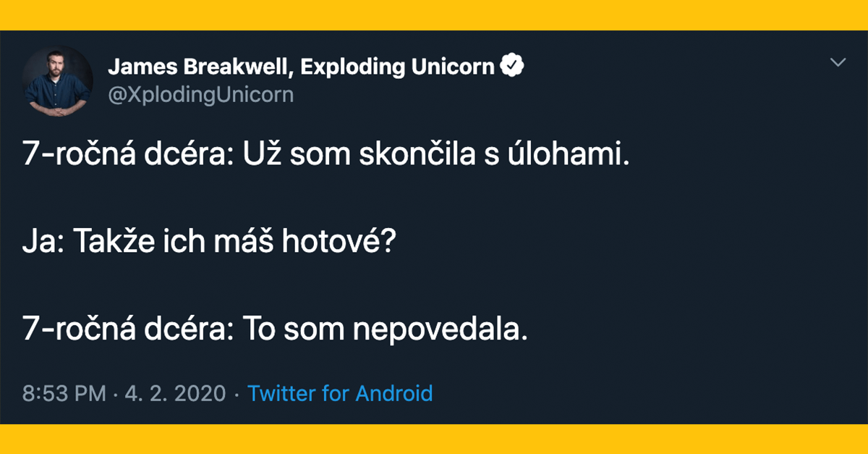Click the word "Android" in the source label
Screen dimensions: 868x454
393,393
